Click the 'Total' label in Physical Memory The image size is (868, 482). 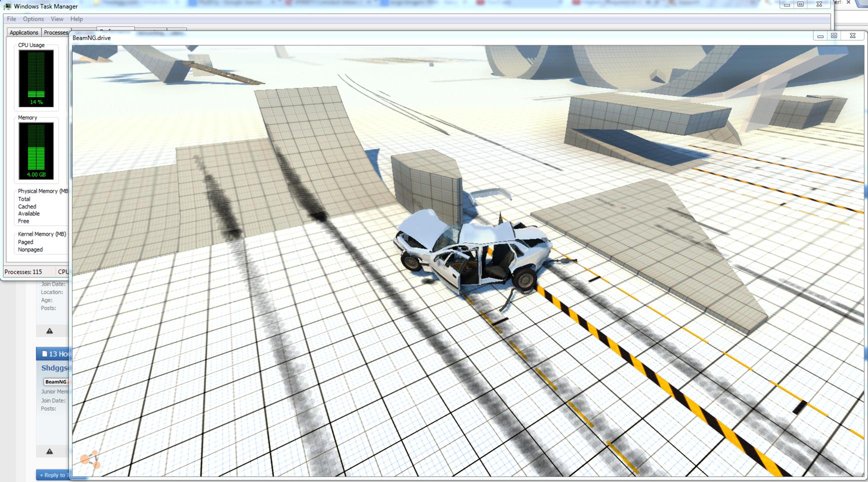(24, 199)
